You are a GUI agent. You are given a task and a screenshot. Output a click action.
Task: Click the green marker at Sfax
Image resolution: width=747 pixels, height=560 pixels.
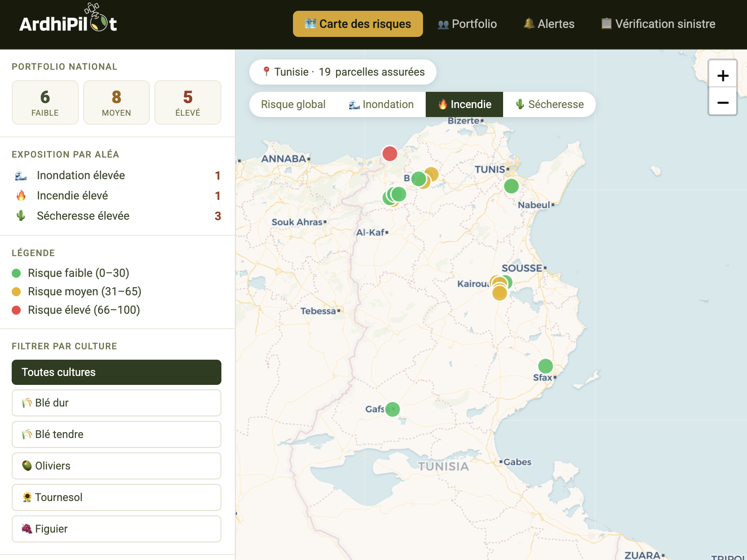545,366
